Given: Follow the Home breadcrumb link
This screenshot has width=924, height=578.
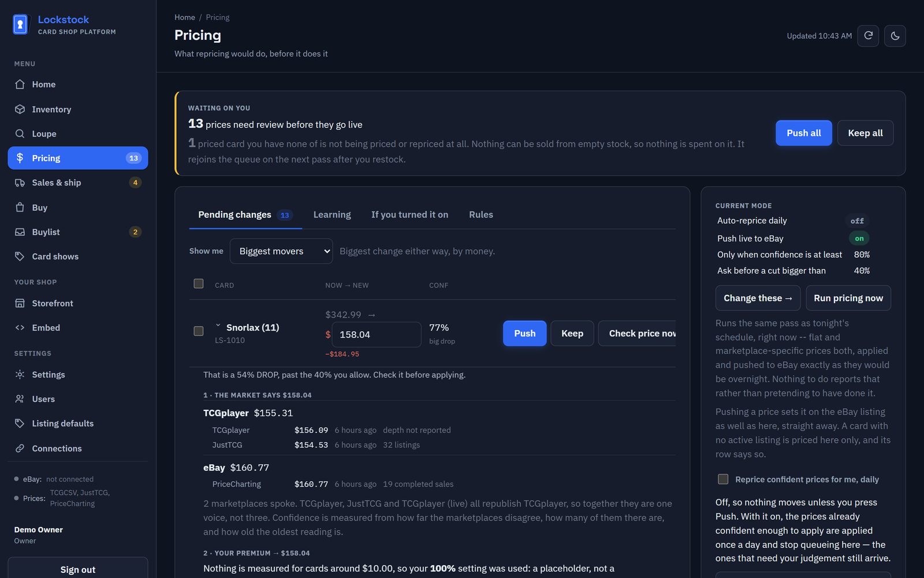Looking at the screenshot, I should pyautogui.click(x=185, y=17).
